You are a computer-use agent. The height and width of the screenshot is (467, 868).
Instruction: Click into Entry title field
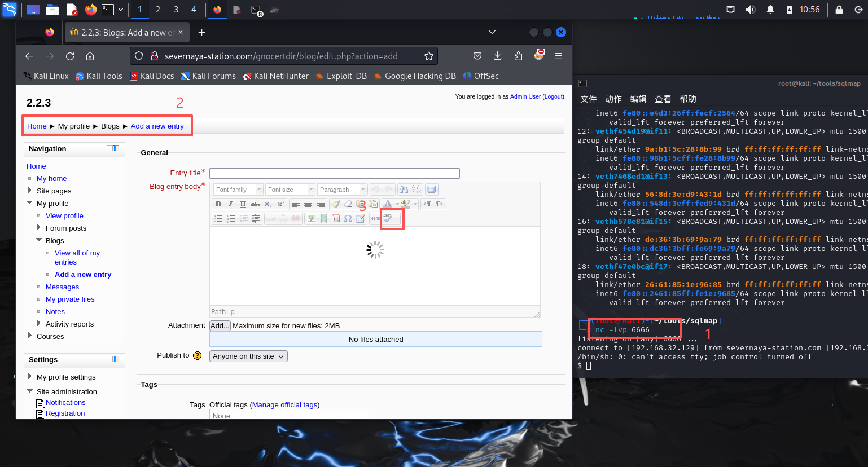[x=335, y=173]
